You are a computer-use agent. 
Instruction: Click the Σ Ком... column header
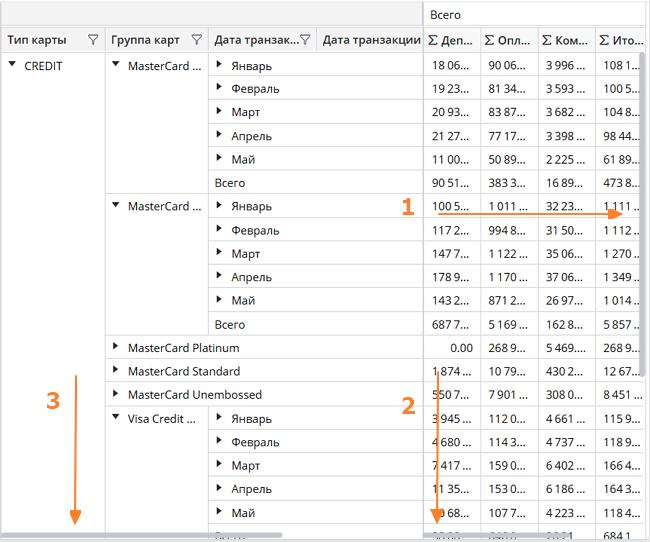[565, 41]
